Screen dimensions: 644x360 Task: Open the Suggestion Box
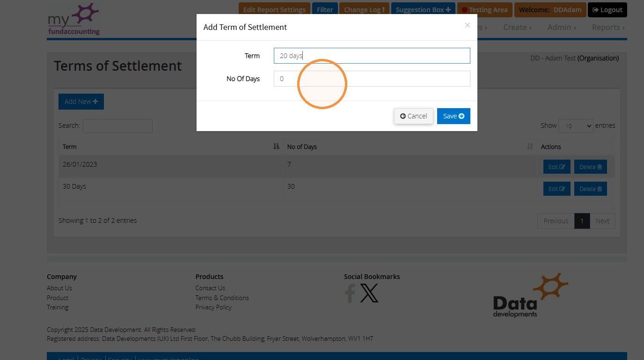pyautogui.click(x=423, y=9)
